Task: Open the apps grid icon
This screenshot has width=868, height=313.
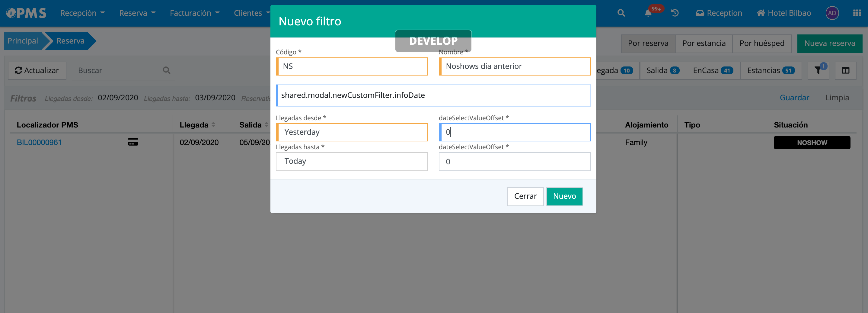Action: click(x=857, y=13)
